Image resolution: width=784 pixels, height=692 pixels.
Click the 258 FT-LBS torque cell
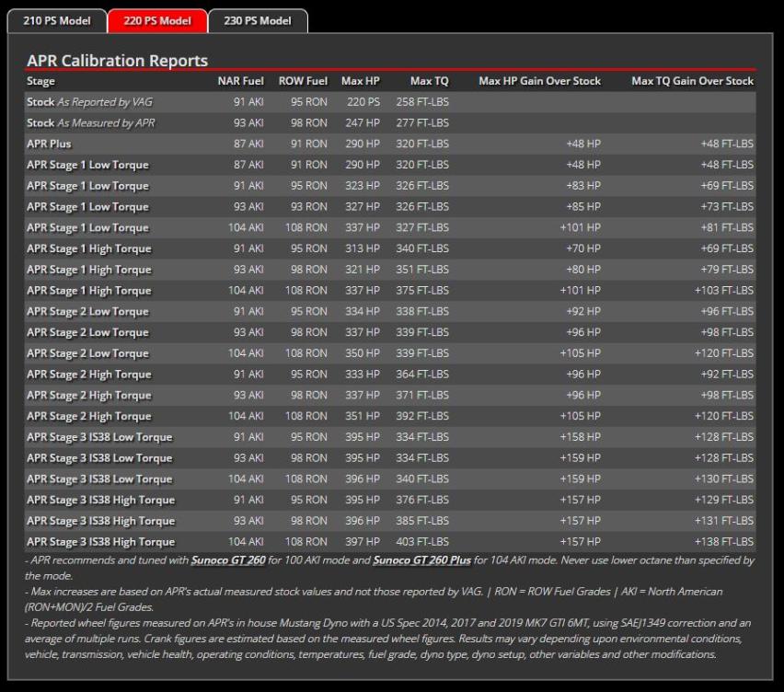click(422, 102)
